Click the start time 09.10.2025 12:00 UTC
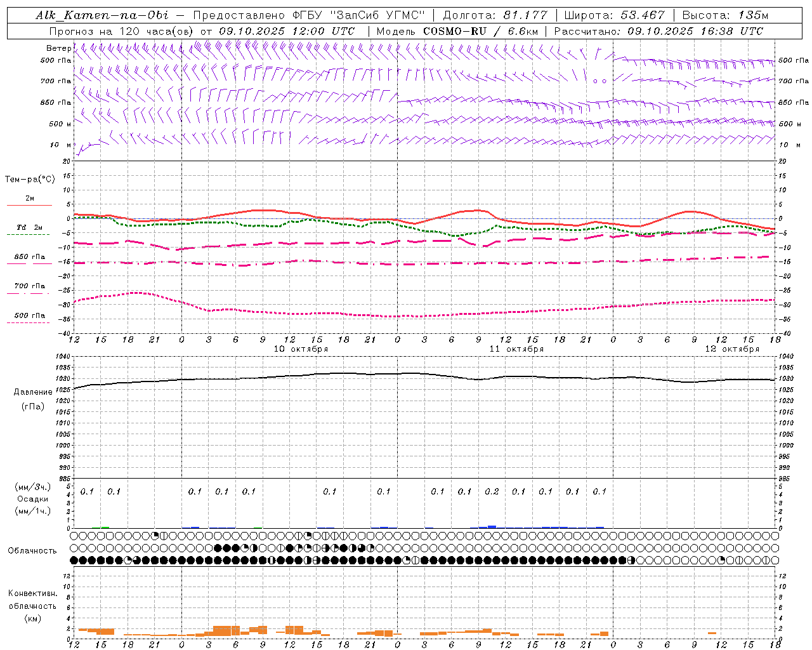 point(287,31)
